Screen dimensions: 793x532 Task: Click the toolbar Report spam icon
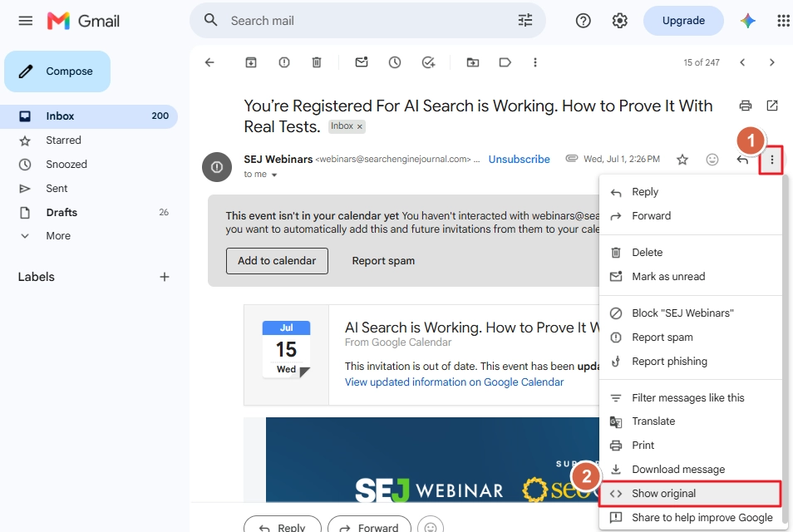(284, 62)
